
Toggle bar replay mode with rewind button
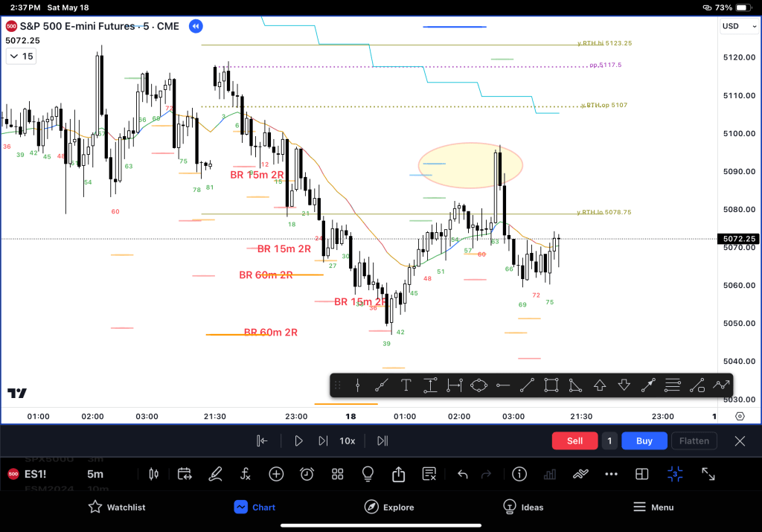point(195,26)
